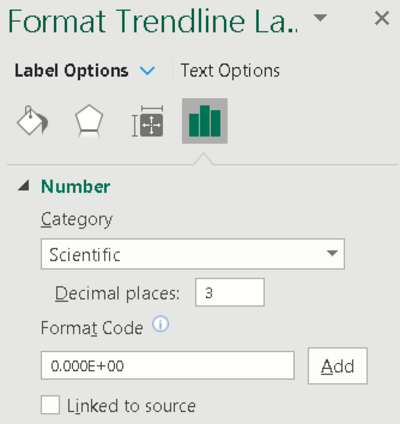Open the Effects pentagon tab
The height and width of the screenshot is (424, 400).
coord(89,121)
